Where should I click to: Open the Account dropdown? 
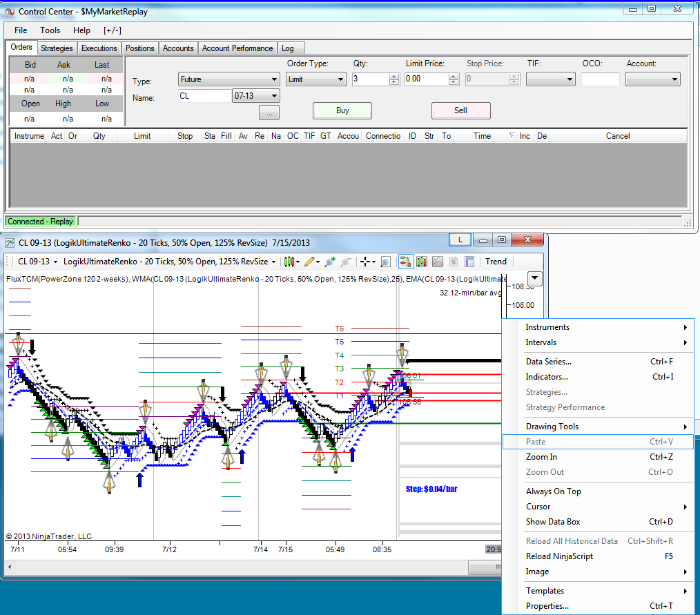[652, 79]
